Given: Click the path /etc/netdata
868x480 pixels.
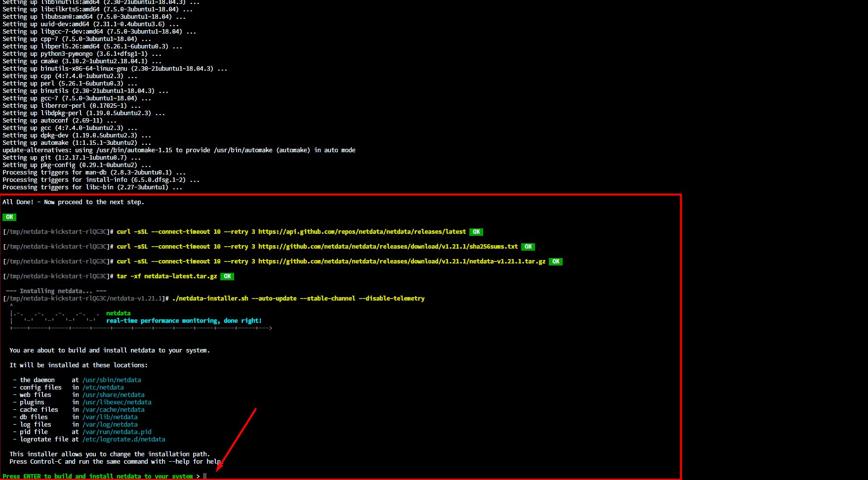Looking at the screenshot, I should 103,388.
